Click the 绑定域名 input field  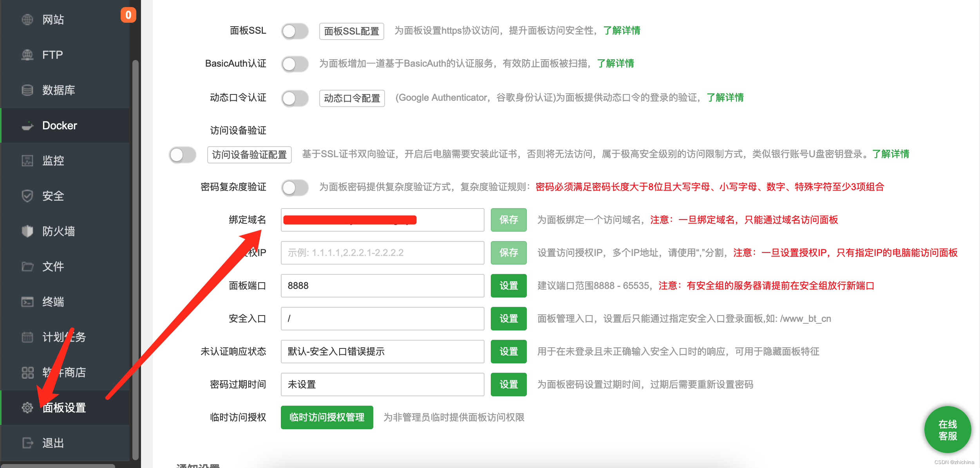click(x=382, y=220)
